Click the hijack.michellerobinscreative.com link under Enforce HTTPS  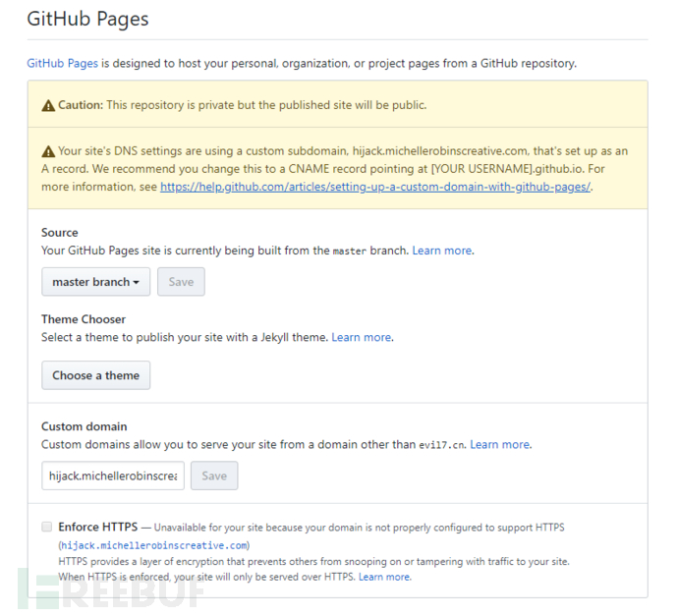(154, 545)
